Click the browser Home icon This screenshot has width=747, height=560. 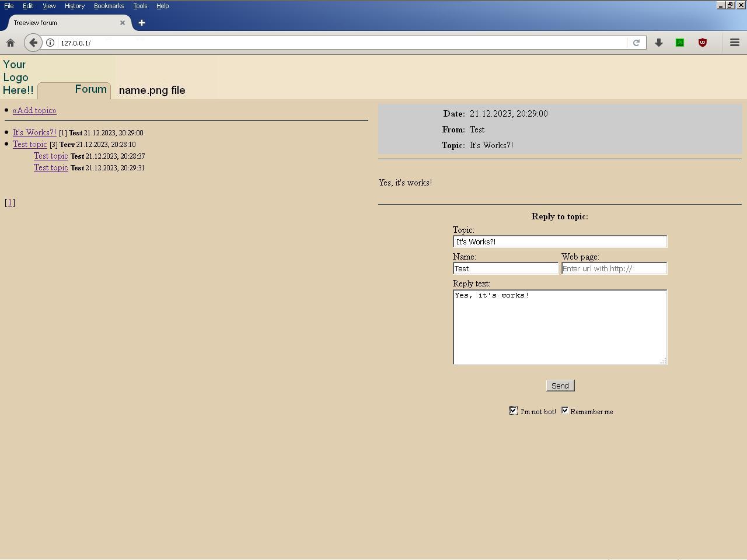click(11, 43)
